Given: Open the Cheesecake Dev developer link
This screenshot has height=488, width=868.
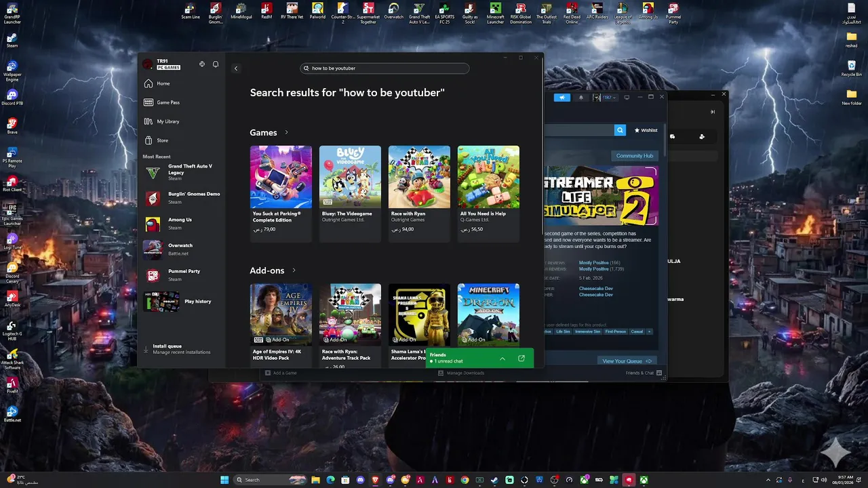Looking at the screenshot, I should pos(595,289).
